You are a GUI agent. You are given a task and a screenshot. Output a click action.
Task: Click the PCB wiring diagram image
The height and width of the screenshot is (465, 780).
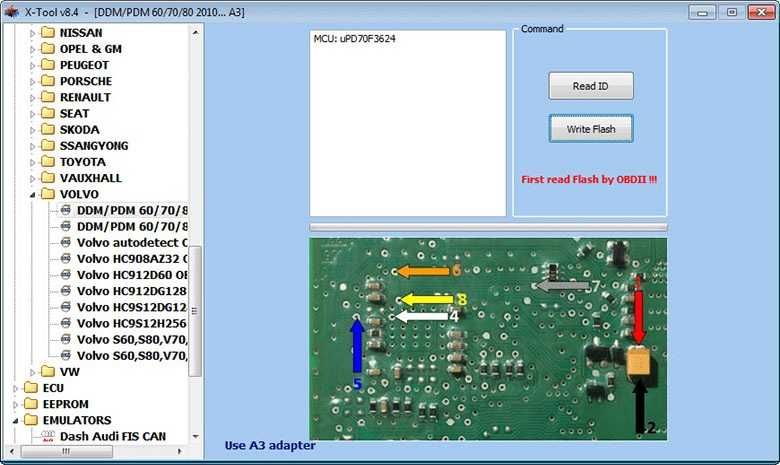[x=488, y=339]
